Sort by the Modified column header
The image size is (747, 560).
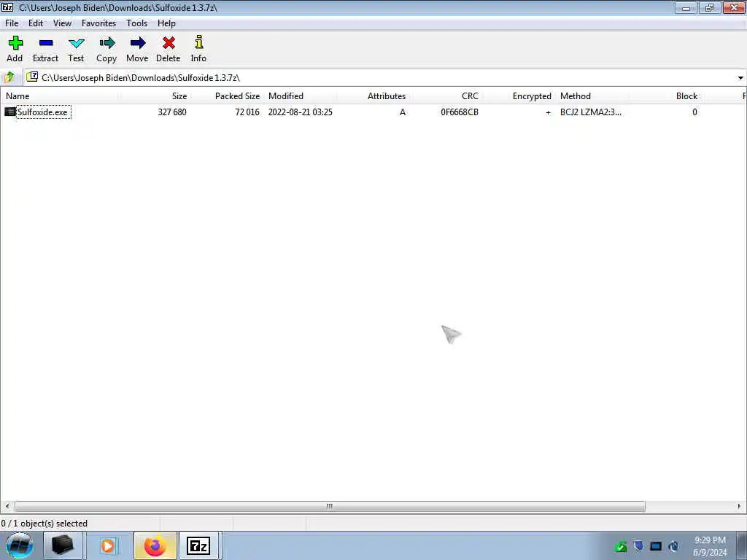300,96
